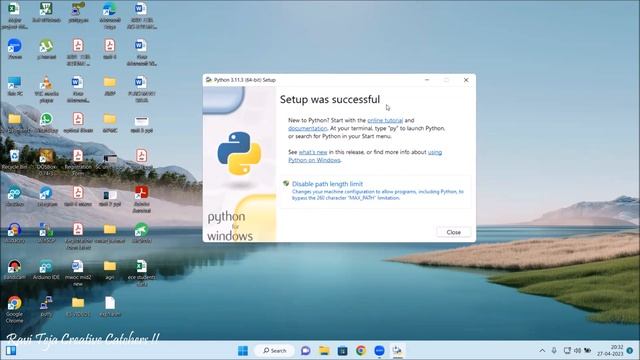
Task: Click Disable path length limit option
Action: [x=375, y=191]
